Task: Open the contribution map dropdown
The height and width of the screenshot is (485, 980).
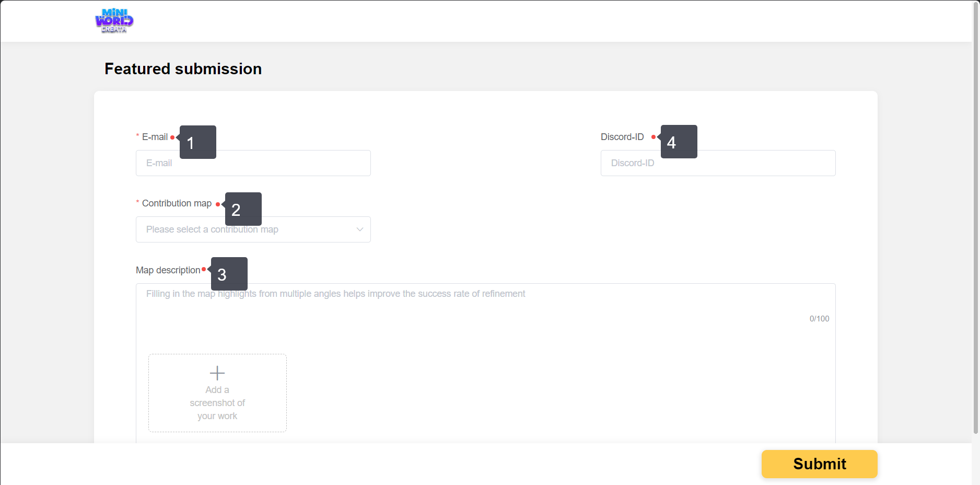Action: (x=253, y=229)
